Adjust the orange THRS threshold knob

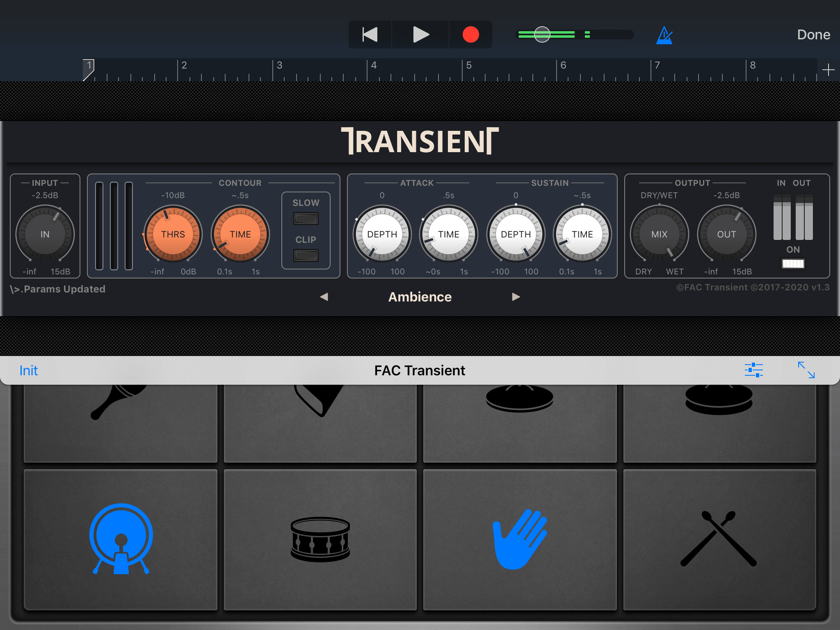[173, 234]
